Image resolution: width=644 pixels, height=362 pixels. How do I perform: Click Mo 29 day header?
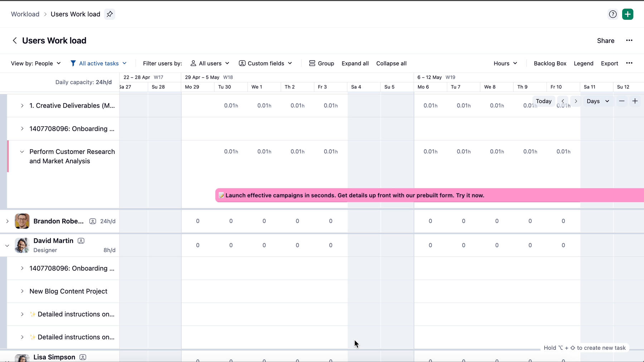click(197, 87)
